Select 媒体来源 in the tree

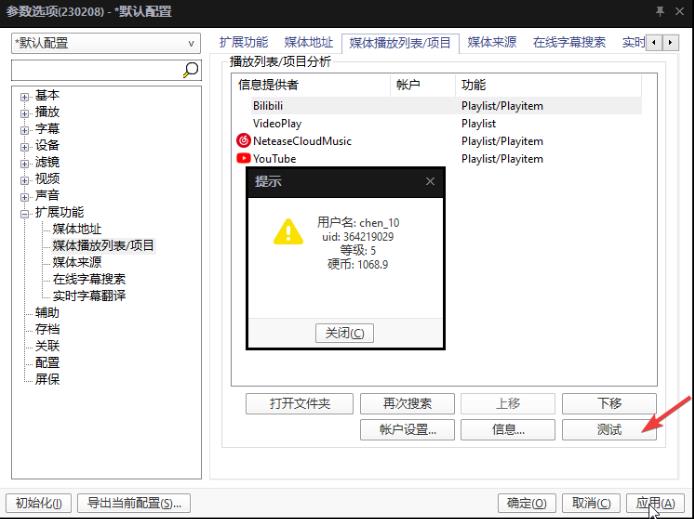[x=77, y=262]
